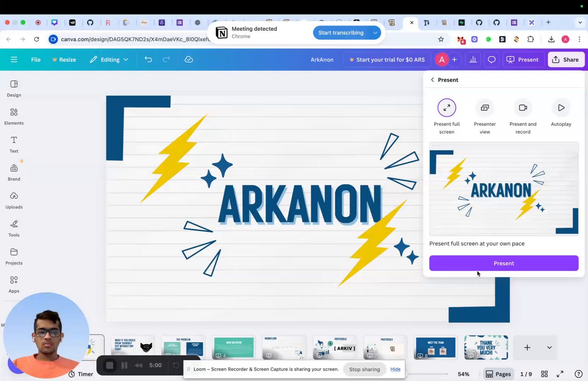Viewport: 588px width, 381px height.
Task: Open the Share button
Action: [x=566, y=60]
